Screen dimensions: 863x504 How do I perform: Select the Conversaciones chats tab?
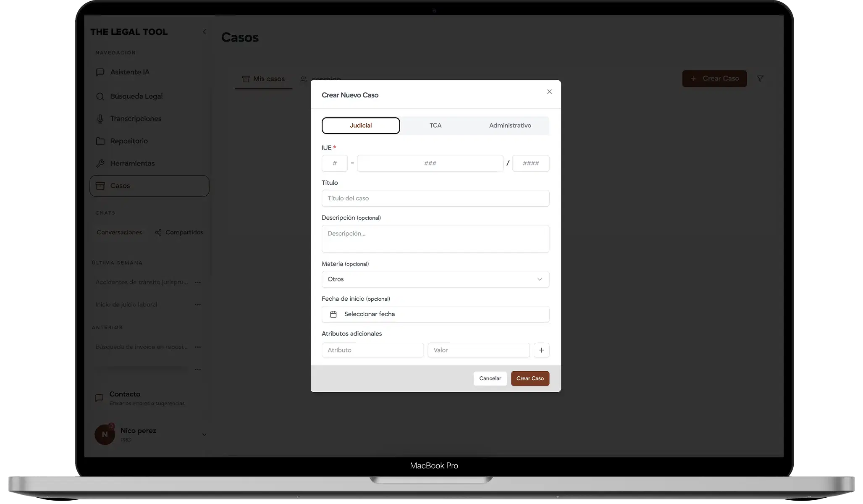click(119, 232)
